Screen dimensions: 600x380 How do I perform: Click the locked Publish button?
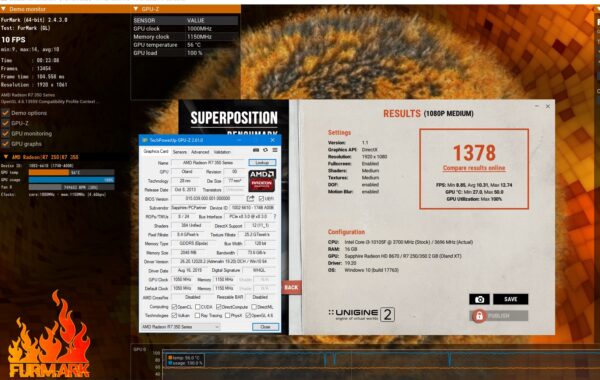[x=499, y=316]
